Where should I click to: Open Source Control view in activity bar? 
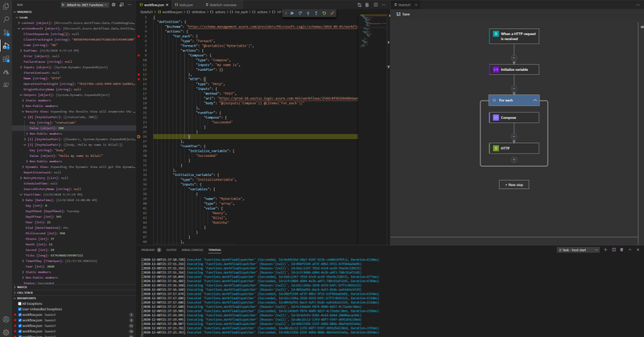click(x=6, y=32)
